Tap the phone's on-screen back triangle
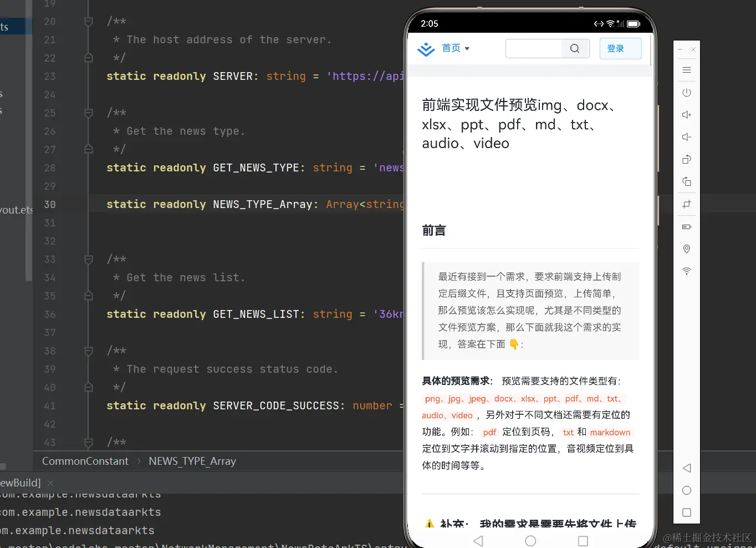Viewport: 756px width, 548px height. pos(478,541)
